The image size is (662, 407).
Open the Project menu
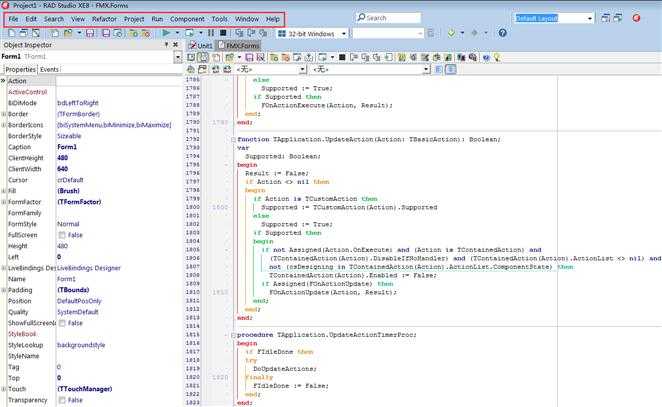click(x=134, y=19)
